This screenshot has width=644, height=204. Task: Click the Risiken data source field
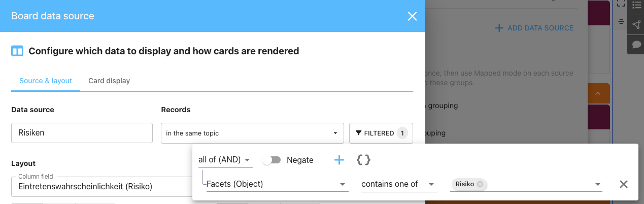[x=82, y=133]
